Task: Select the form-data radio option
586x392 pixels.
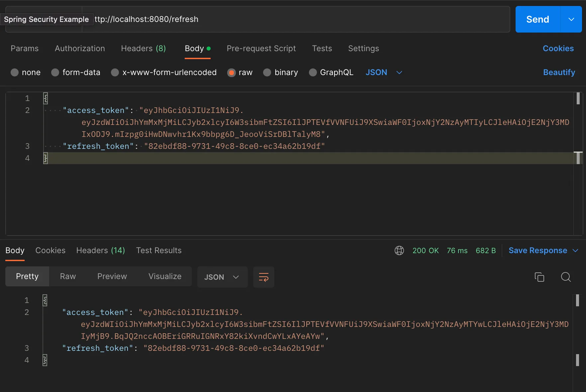Action: point(55,72)
